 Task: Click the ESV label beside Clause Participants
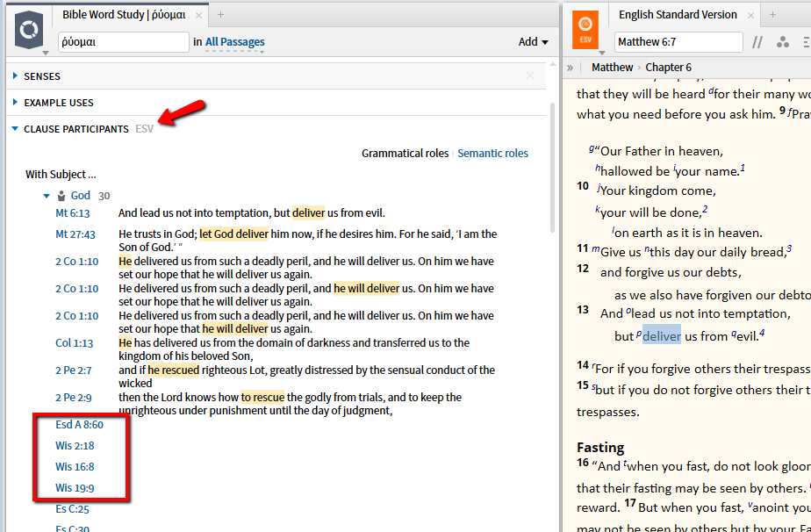(144, 129)
